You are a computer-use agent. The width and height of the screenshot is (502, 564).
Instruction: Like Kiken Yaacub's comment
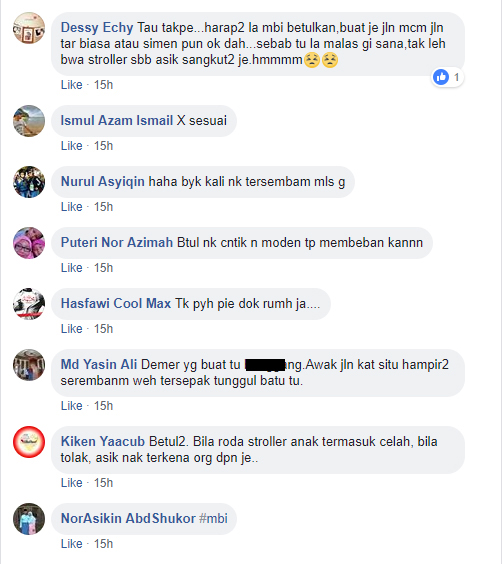click(x=72, y=483)
